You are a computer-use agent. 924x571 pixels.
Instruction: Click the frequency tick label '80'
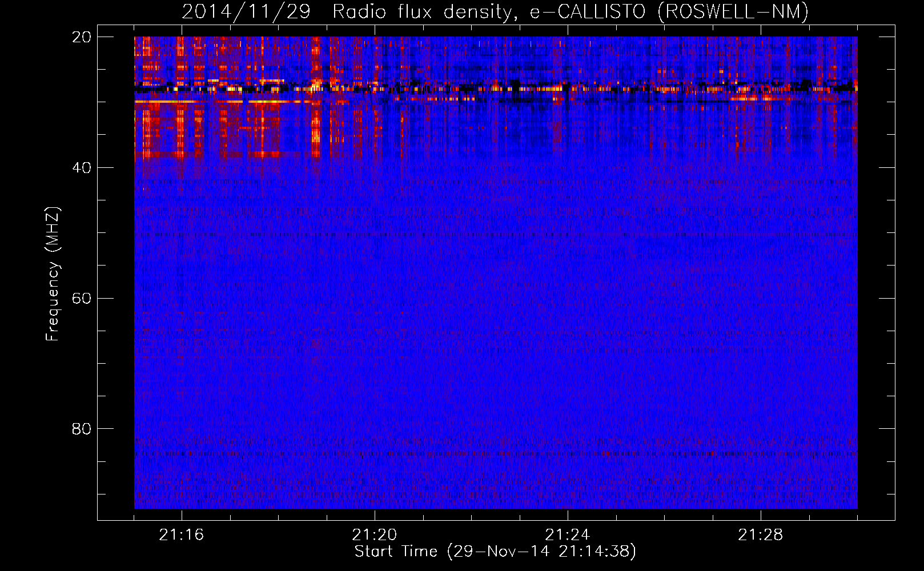click(x=82, y=429)
